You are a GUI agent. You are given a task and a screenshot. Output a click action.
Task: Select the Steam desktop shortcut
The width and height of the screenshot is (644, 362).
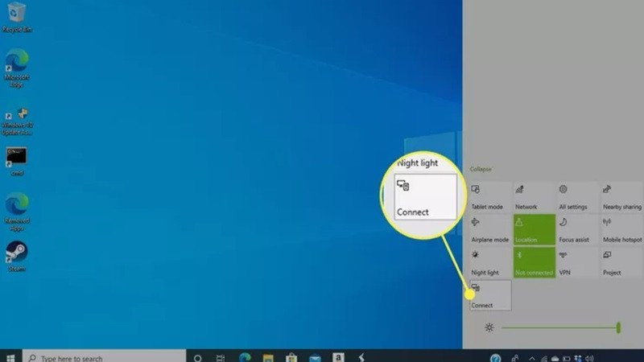(16, 257)
